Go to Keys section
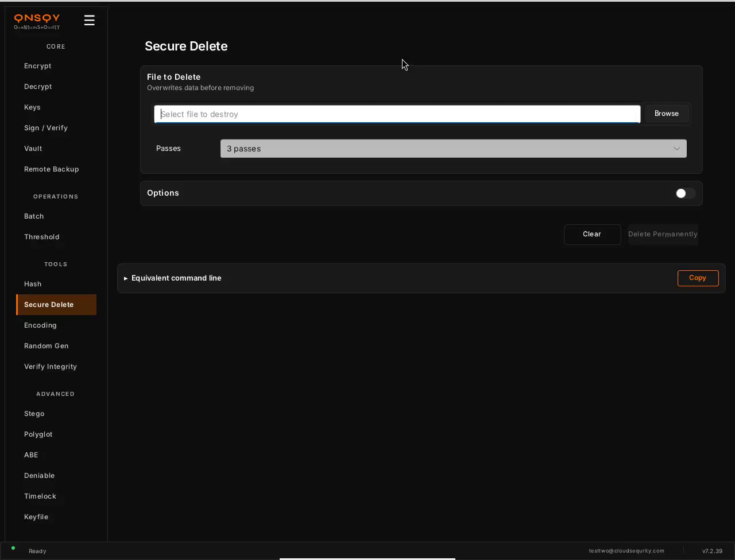Screen dimensions: 735x560 [x=56, y=107]
